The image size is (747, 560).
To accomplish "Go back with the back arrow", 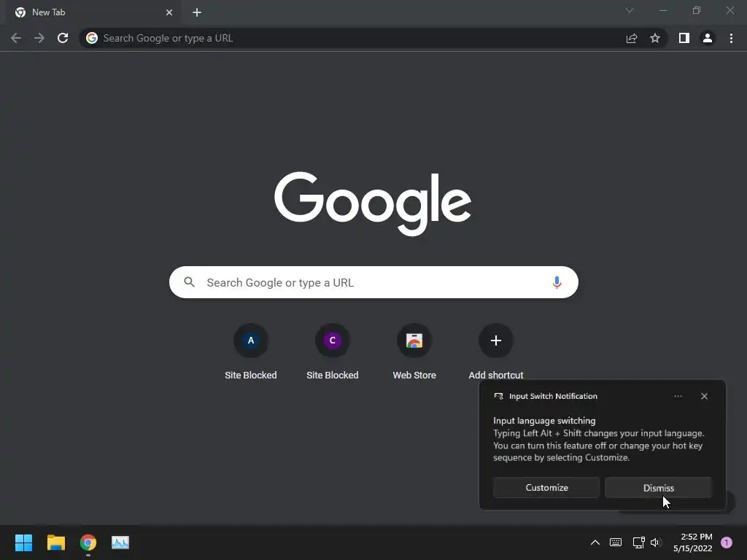I will click(16, 38).
